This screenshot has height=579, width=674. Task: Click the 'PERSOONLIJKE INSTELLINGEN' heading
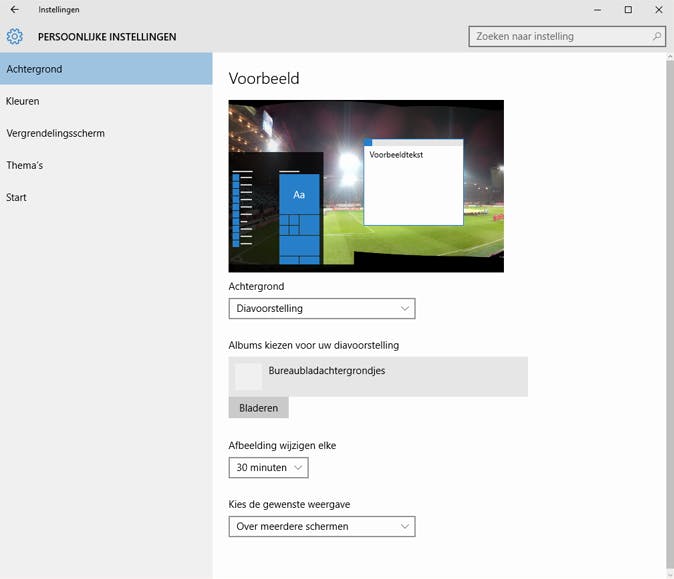[107, 37]
